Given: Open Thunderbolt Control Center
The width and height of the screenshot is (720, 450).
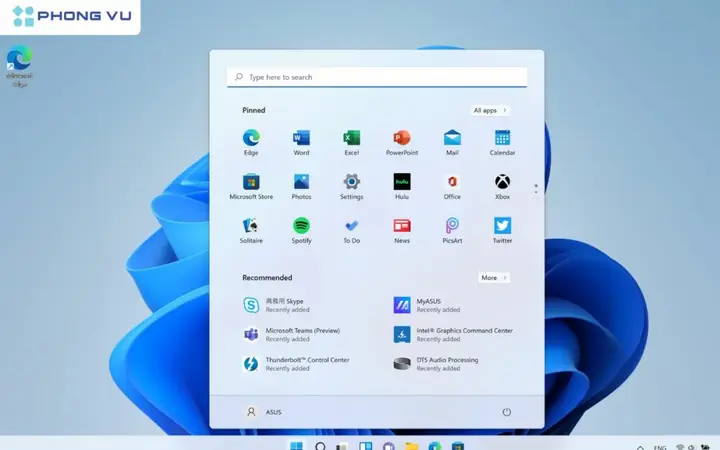Looking at the screenshot, I should click(296, 364).
